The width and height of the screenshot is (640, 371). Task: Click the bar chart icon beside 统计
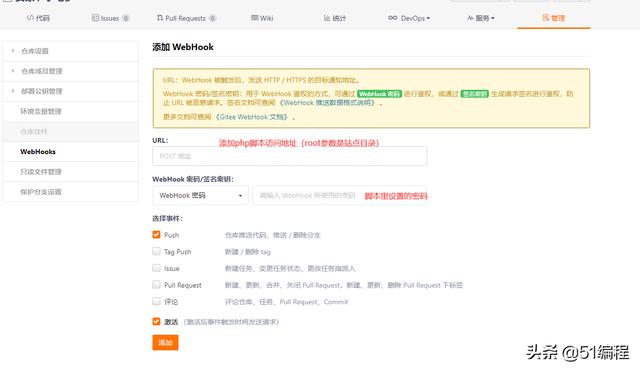coord(327,18)
